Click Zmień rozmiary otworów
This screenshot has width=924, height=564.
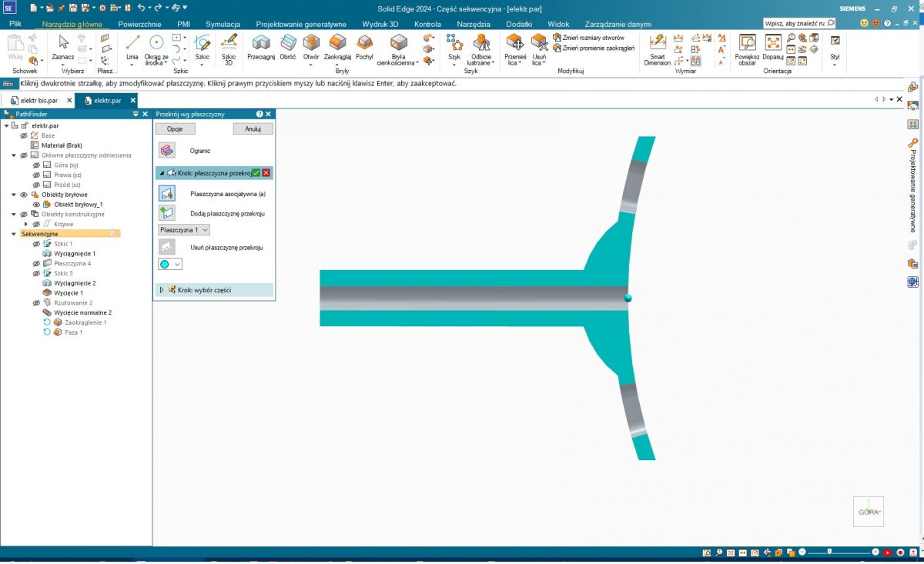[x=588, y=38]
